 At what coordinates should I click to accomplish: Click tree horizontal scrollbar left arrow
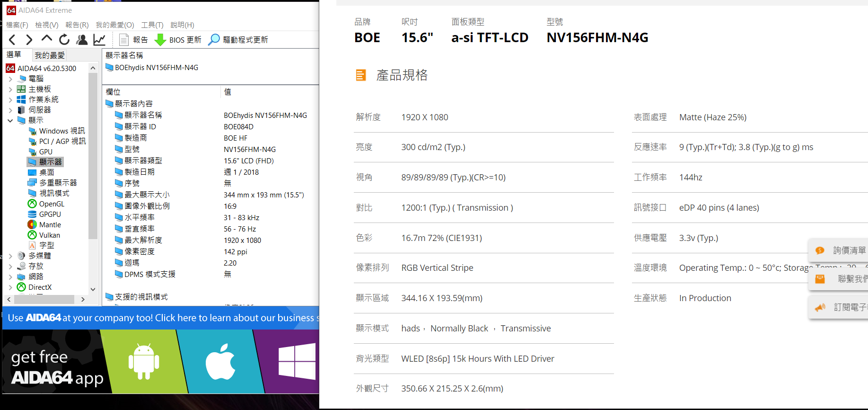[9, 299]
